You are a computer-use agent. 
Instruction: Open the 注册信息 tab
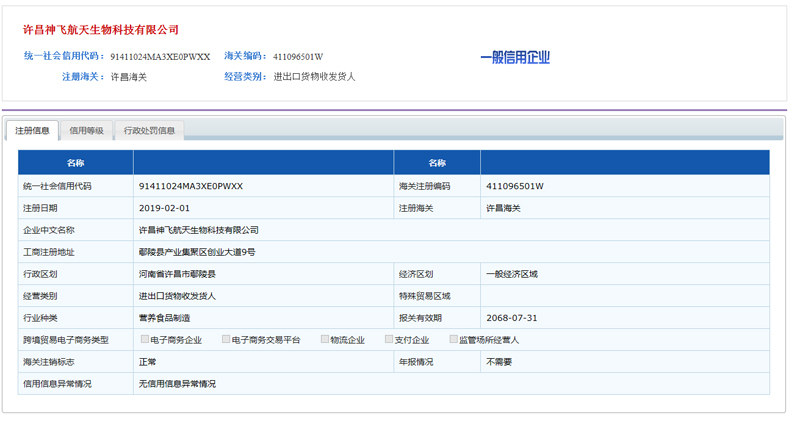coord(32,131)
